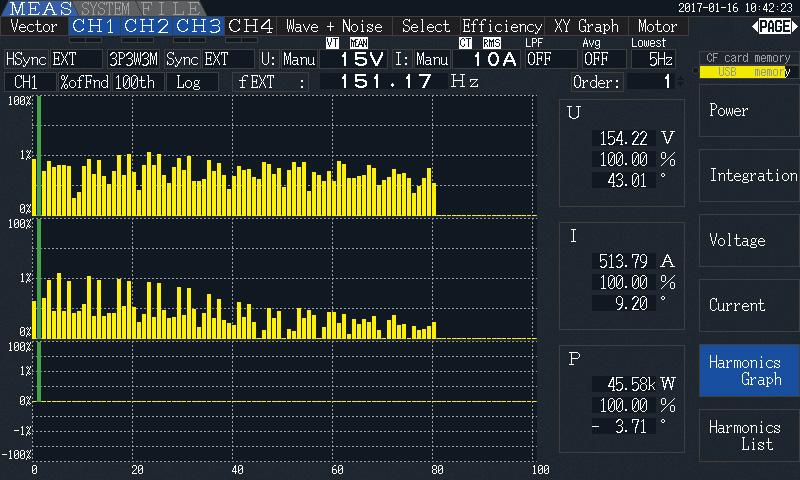Screen dimensions: 800x480
Task: Open the Efficiency tab
Action: pos(502,27)
